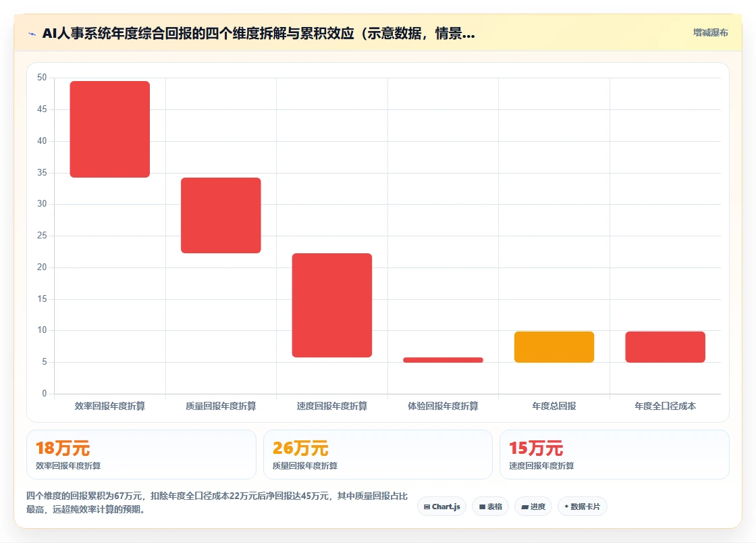756x543 pixels.
Task: Select the 26万元 quality return card
Action: pyautogui.click(x=378, y=455)
